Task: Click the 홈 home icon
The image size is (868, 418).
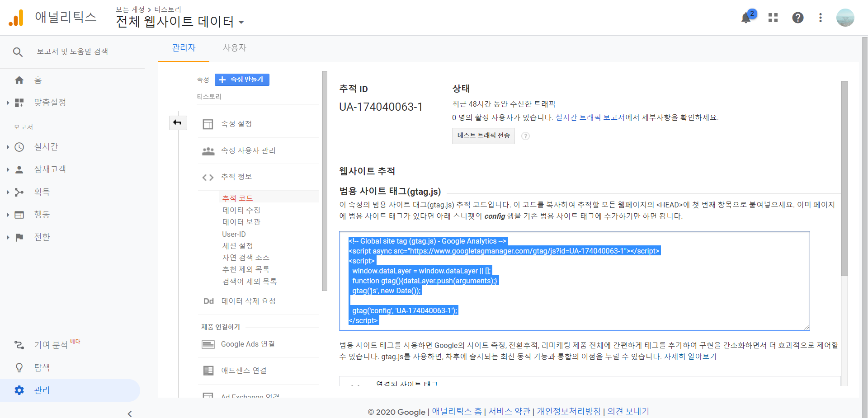Action: (19, 80)
